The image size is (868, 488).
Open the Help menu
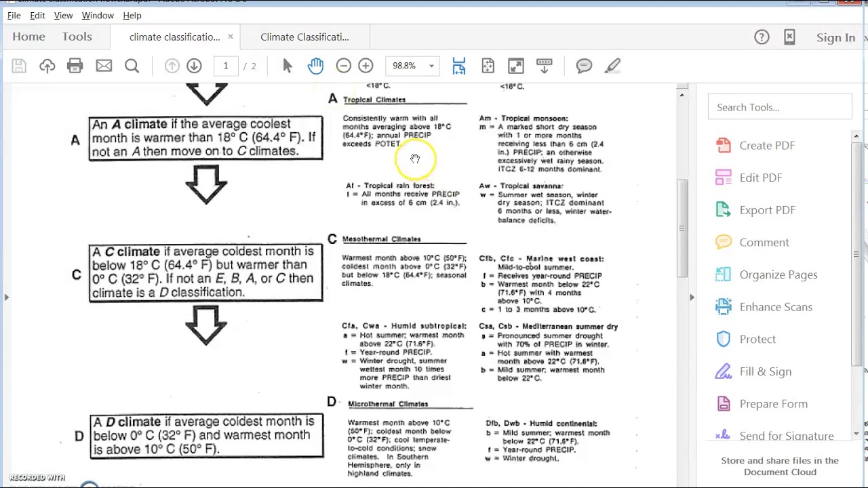point(132,15)
